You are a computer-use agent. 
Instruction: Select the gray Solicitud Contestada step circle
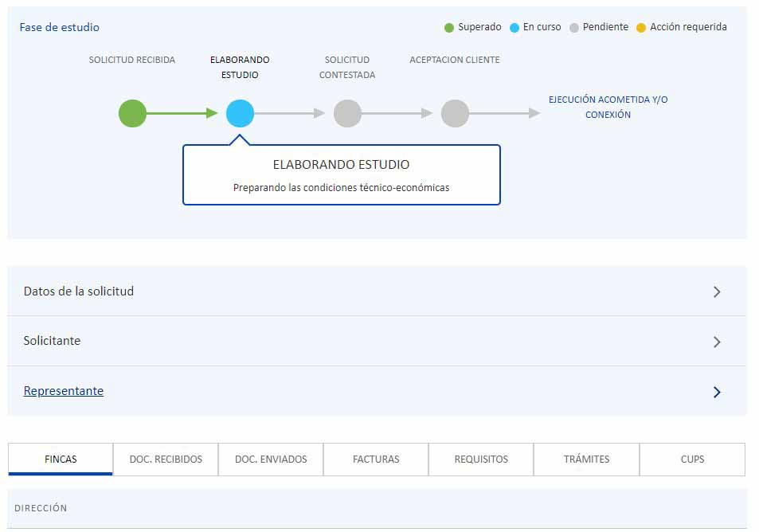(347, 113)
